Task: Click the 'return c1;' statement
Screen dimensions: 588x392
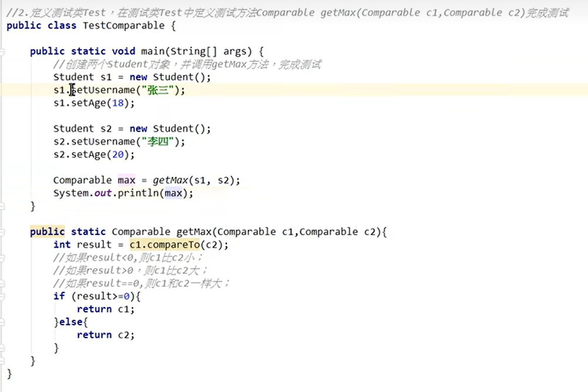Action: [x=106, y=309]
